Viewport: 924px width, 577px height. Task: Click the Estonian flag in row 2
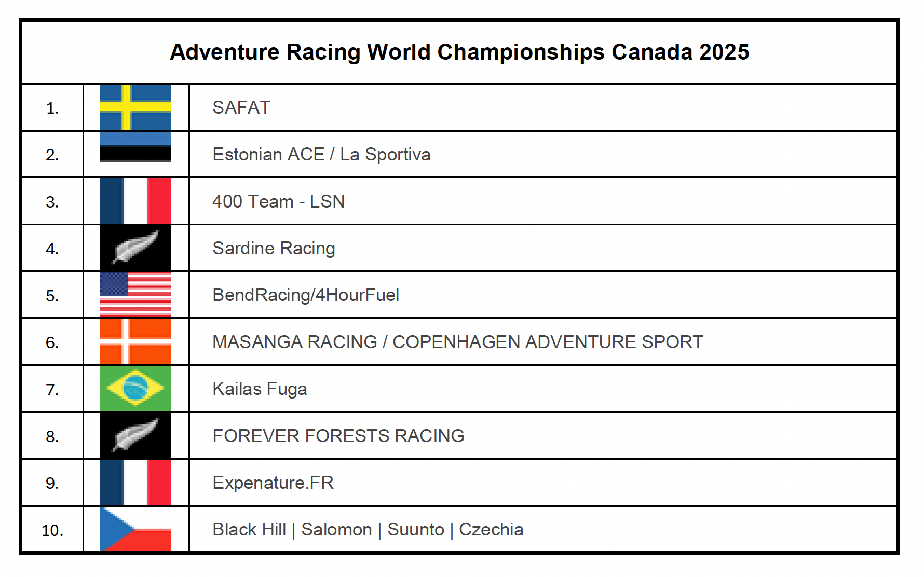135,146
